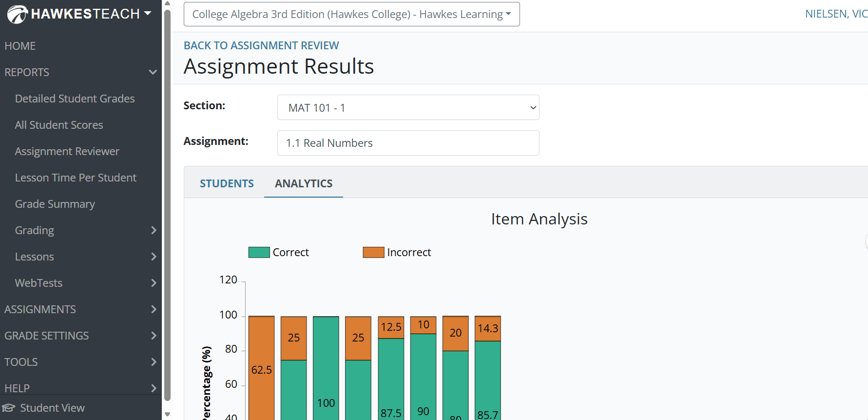The image size is (868, 420).
Task: Collapse the REPORTS section chevron
Action: [x=153, y=72]
